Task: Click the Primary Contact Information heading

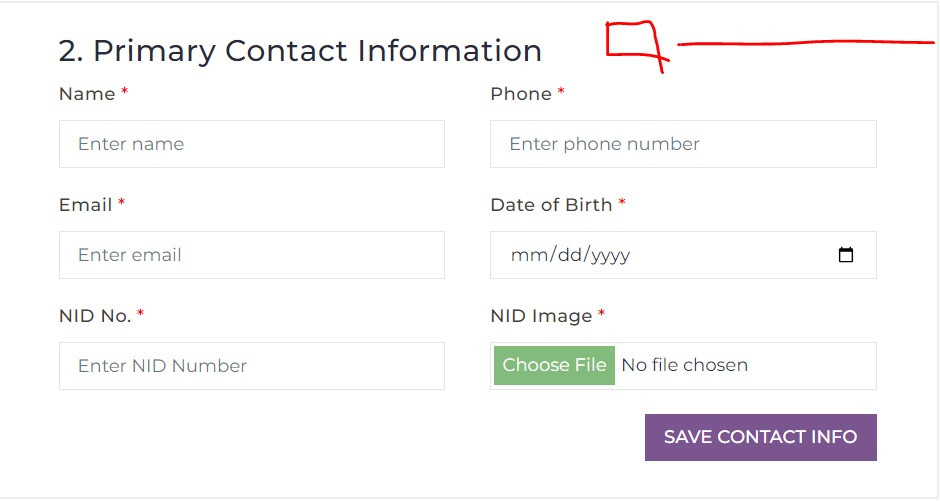Action: 300,50
